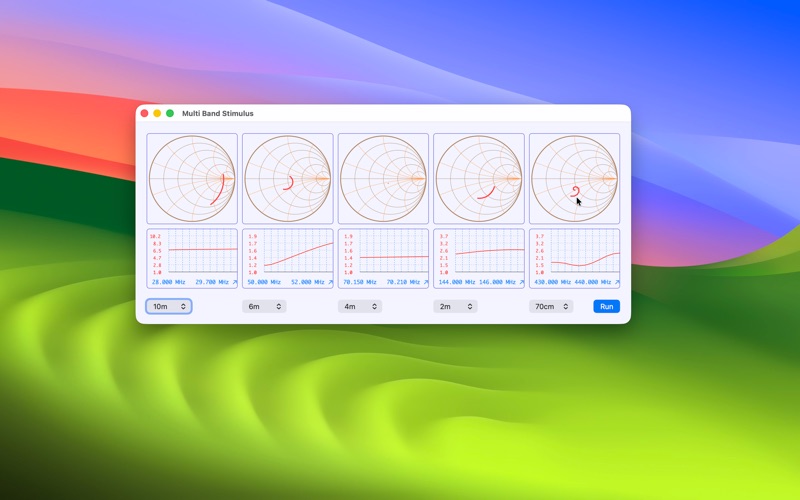Click the Run button

coord(607,306)
